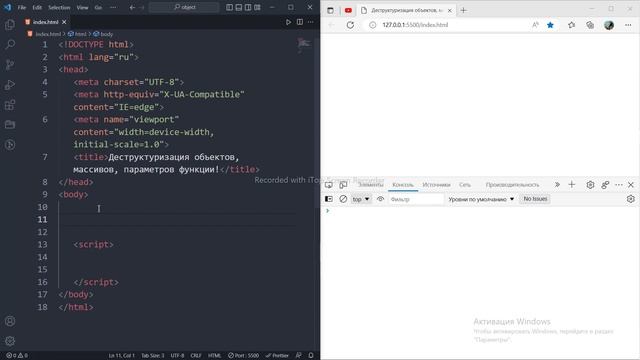The width and height of the screenshot is (640, 360).
Task: Toggle the console sidebar
Action: [329, 199]
